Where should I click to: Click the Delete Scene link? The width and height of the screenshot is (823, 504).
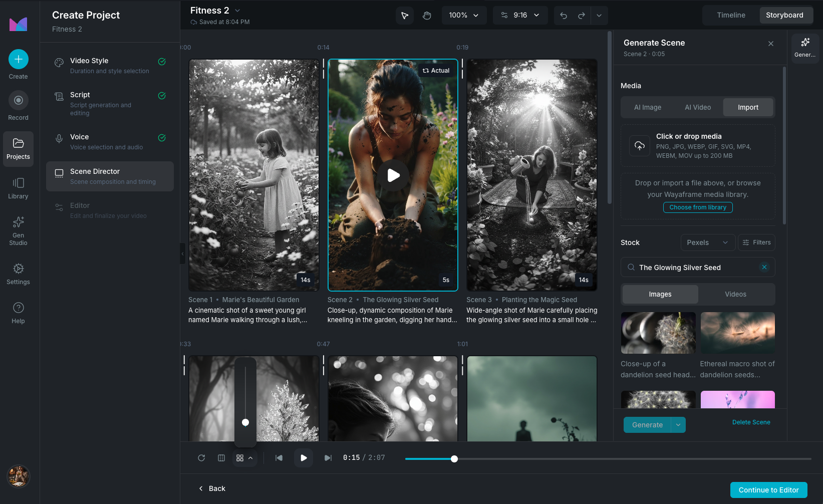751,422
